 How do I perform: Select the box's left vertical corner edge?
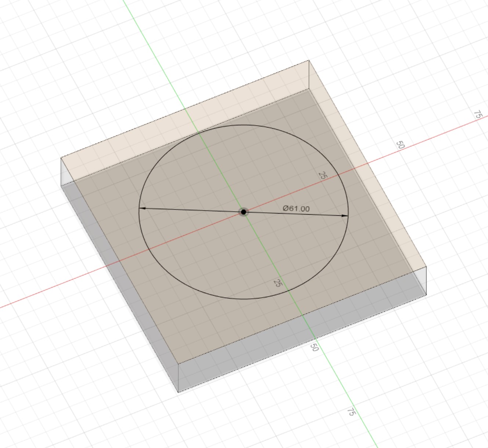[x=61, y=172]
